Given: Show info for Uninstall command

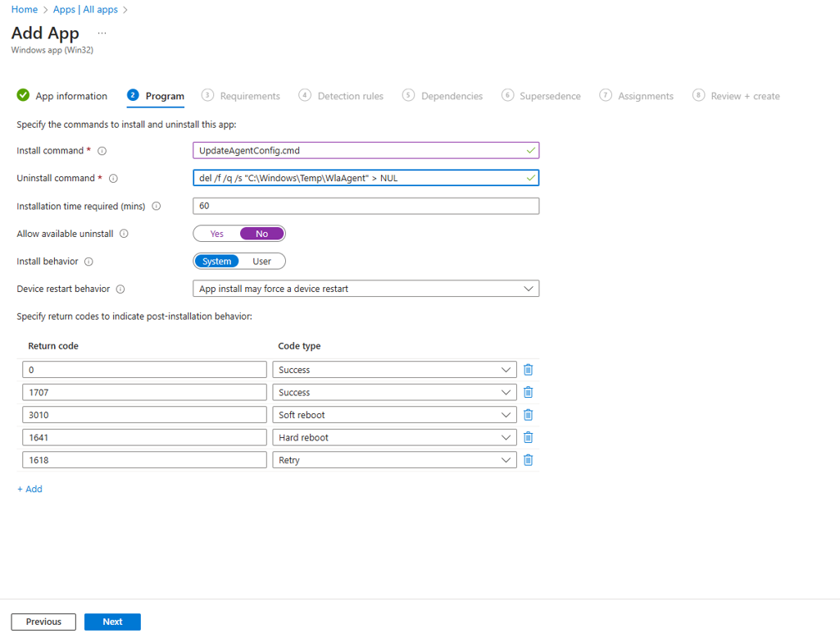Looking at the screenshot, I should tap(113, 179).
